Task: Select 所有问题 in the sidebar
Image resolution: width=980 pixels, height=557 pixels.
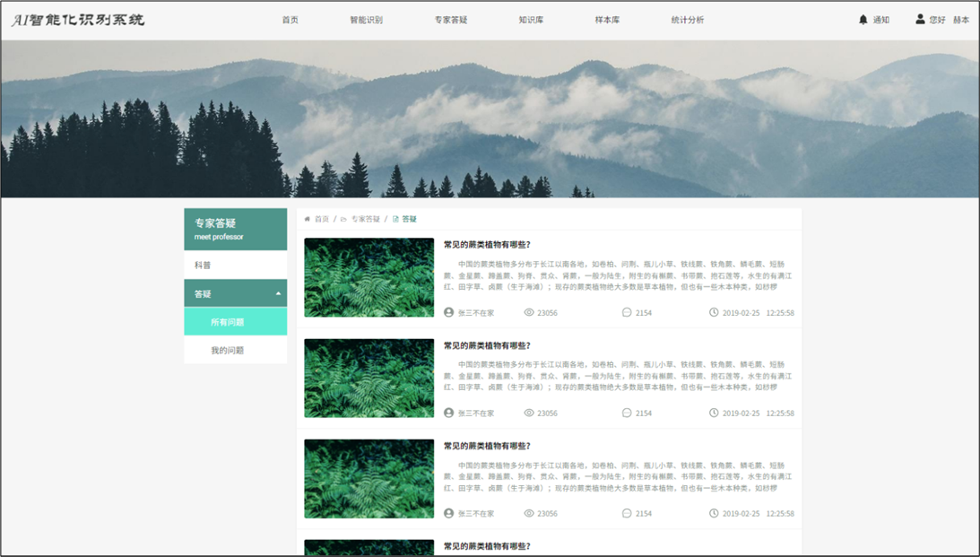Action: 228,322
